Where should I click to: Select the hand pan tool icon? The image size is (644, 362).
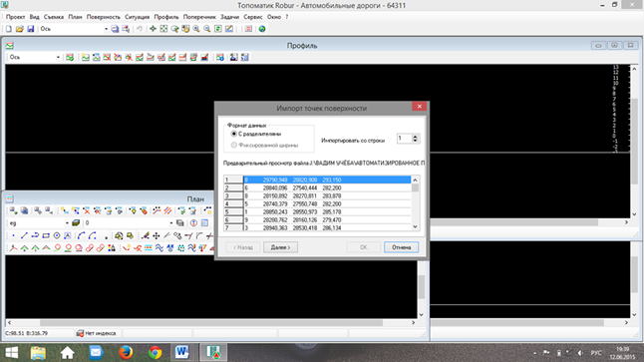click(185, 29)
